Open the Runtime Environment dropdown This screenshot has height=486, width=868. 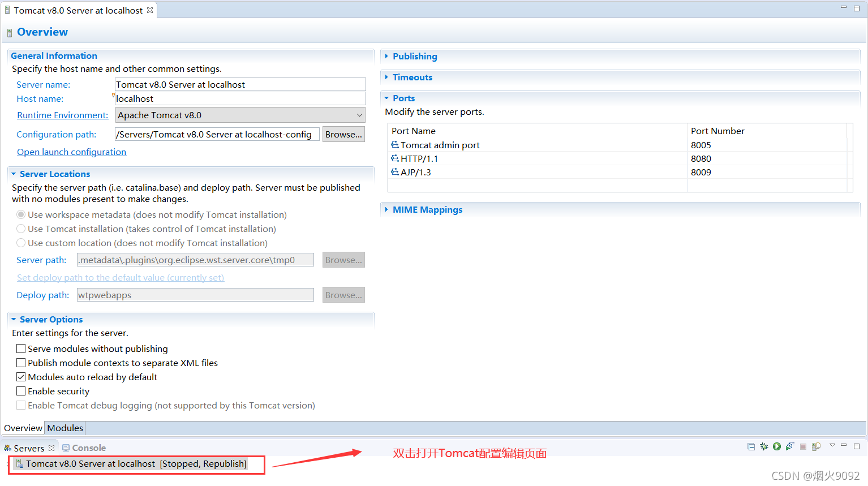tap(360, 115)
